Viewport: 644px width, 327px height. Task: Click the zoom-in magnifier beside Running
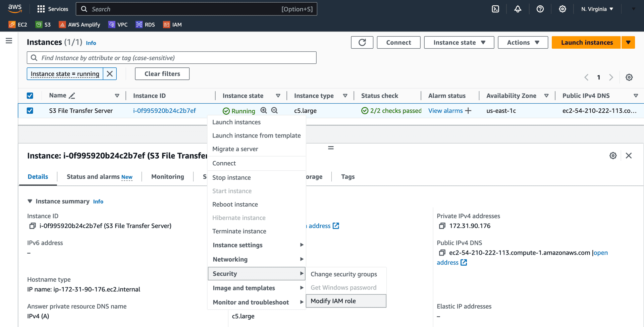[x=264, y=110]
